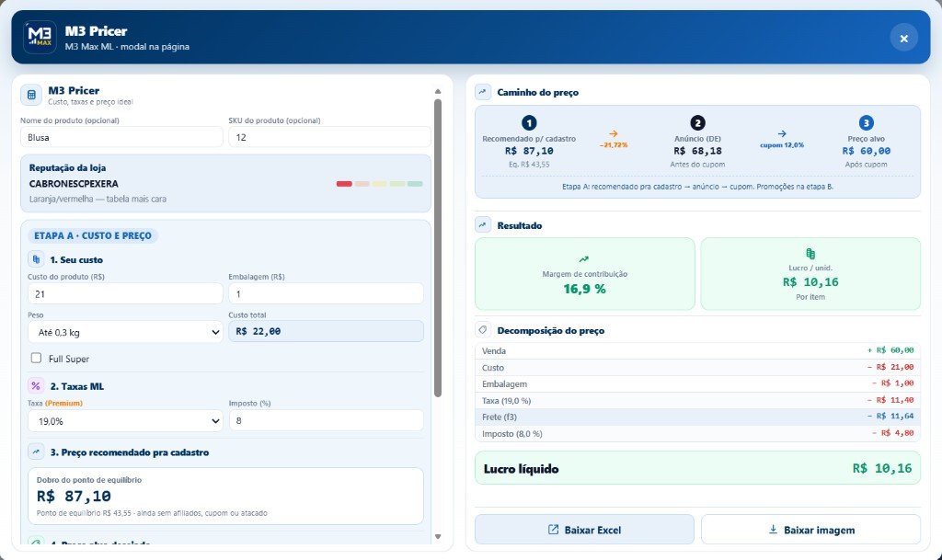
Task: Close the M3 Pricer modal
Action: (x=903, y=39)
